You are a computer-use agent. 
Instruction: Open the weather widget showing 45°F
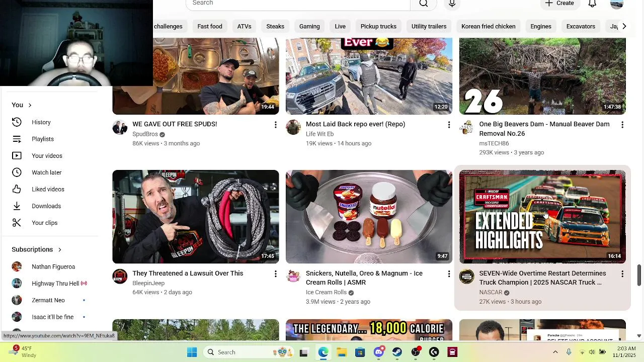(23, 352)
